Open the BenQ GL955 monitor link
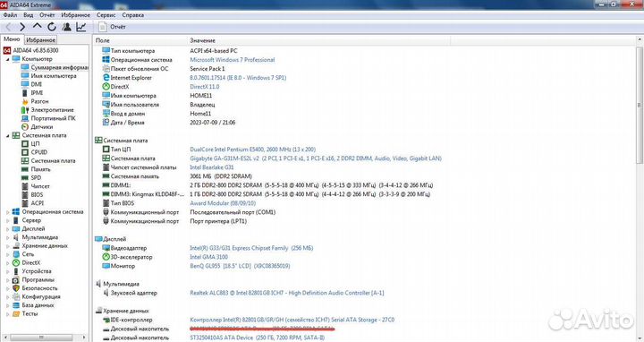 (240, 266)
